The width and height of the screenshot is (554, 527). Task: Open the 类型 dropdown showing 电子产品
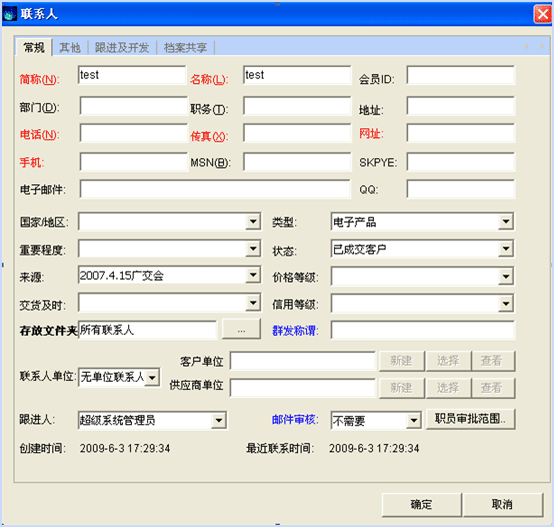coord(506,221)
